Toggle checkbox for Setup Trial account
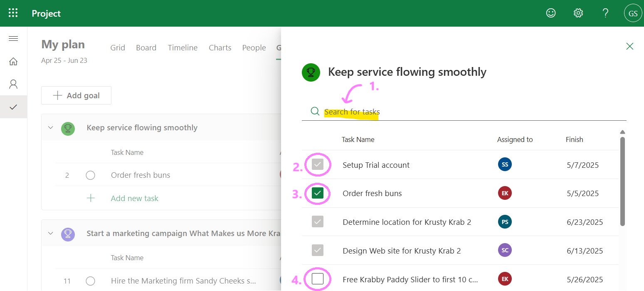Screen dimensions: 644x291 [x=318, y=164]
